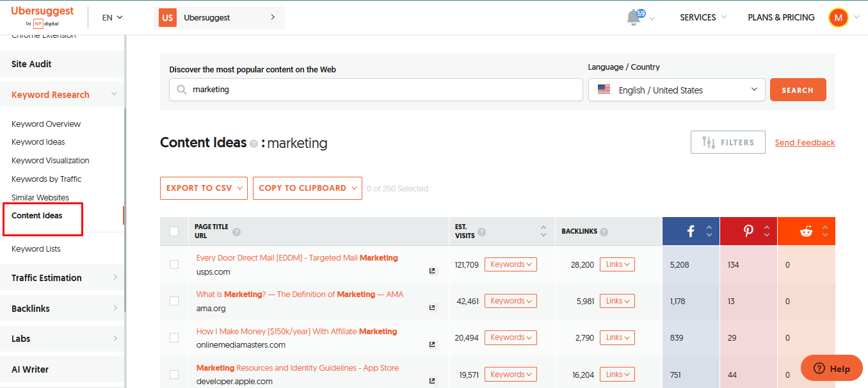The width and height of the screenshot is (868, 388).
Task: Open Affiliate Marketing article link
Action: (x=296, y=332)
